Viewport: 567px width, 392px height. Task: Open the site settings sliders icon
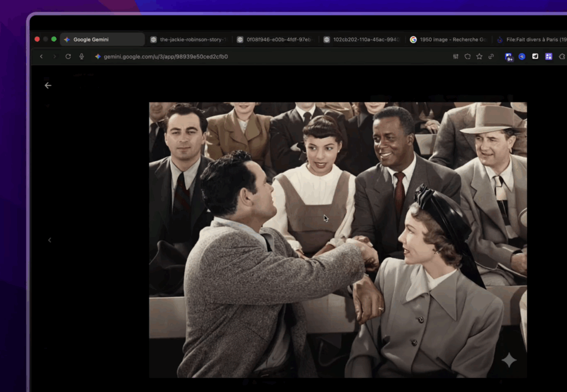click(x=456, y=56)
